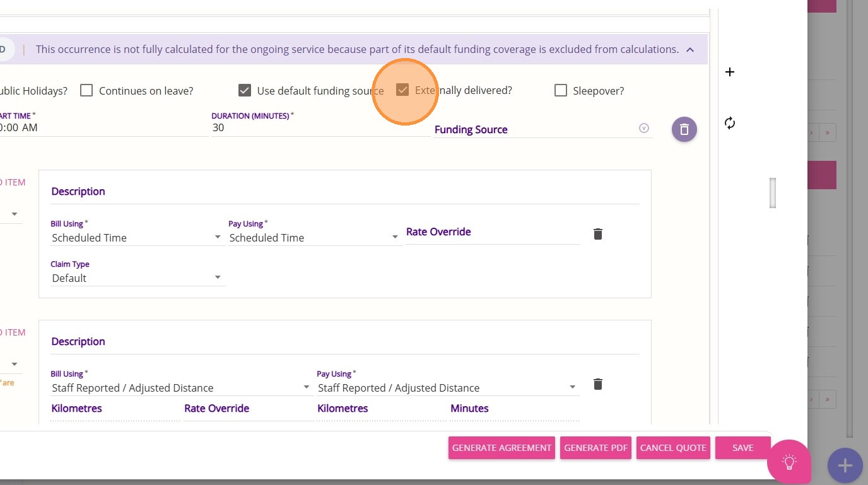This screenshot has height=485, width=868.
Task: Toggle the Continues on leave checkbox
Action: pos(87,91)
